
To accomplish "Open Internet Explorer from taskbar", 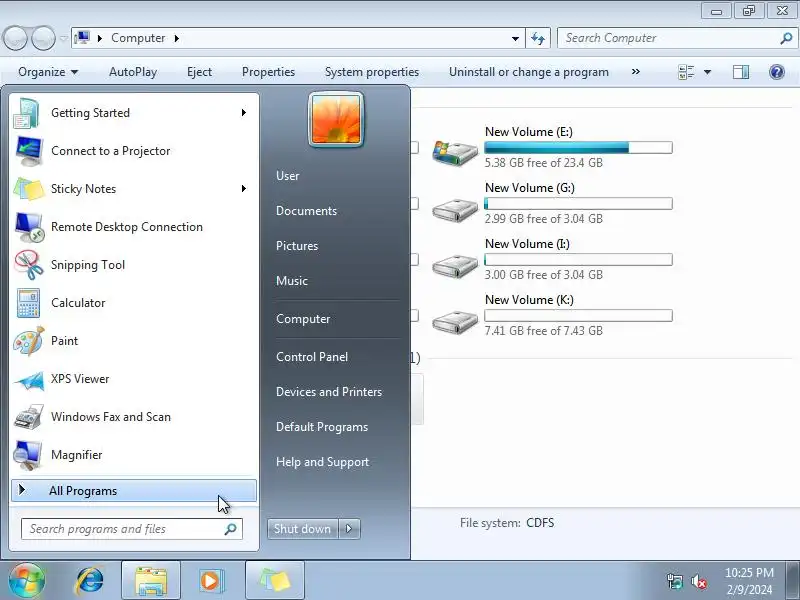I will point(89,581).
